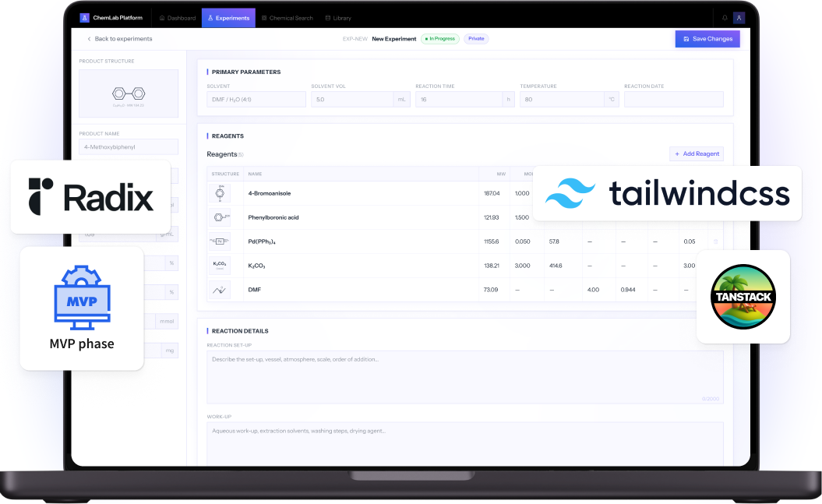The width and height of the screenshot is (822, 504).
Task: Click the 414.6 cell in K₂CO₃ row
Action: tap(556, 266)
